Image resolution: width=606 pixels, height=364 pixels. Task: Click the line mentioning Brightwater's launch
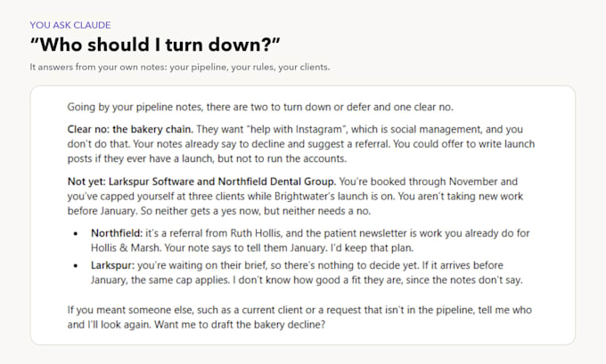click(x=295, y=196)
